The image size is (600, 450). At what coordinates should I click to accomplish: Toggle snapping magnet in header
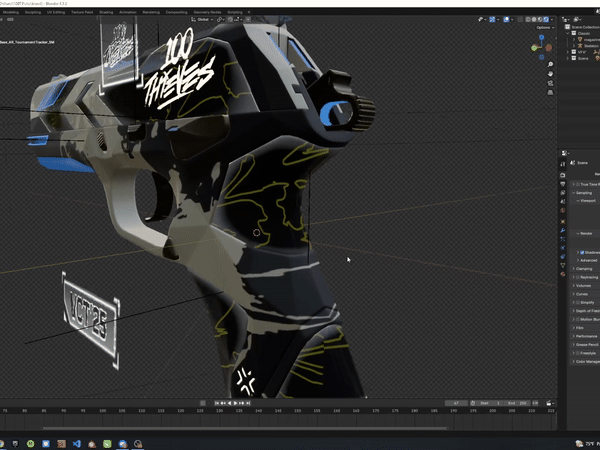click(230, 19)
